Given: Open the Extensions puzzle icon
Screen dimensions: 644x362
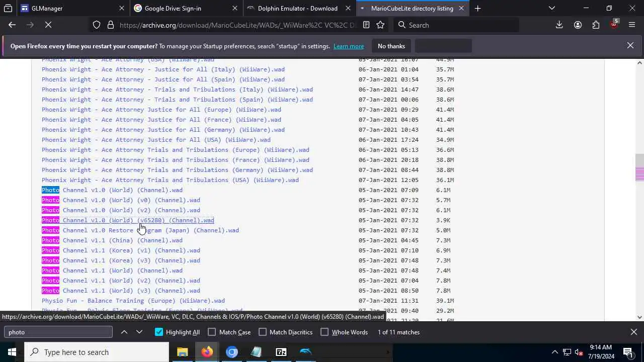Looking at the screenshot, I should [x=596, y=25].
